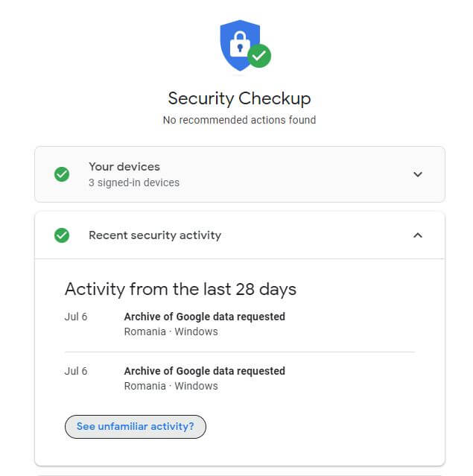The width and height of the screenshot is (473, 476).
Task: Collapse the Recent security activity chevron
Action: click(418, 235)
